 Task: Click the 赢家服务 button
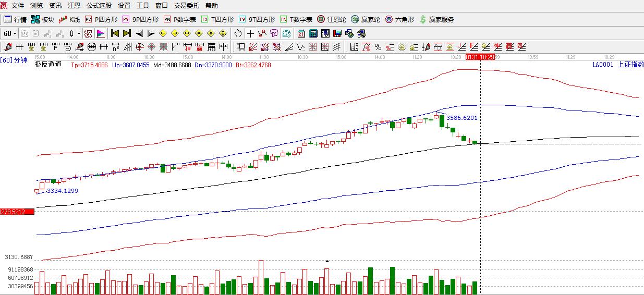[437, 19]
